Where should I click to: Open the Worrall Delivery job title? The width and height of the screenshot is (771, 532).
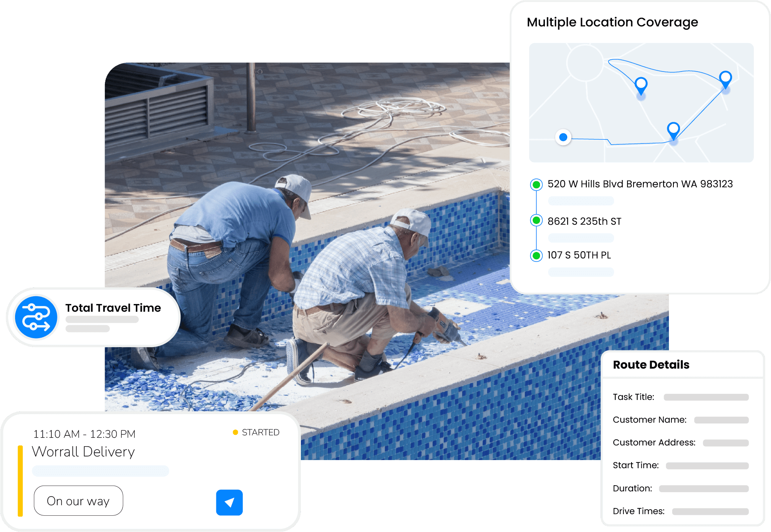(83, 452)
